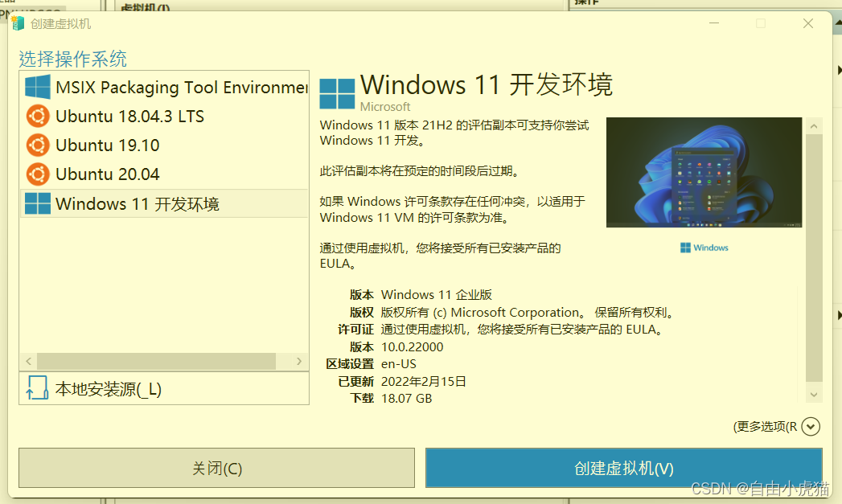
Task: Select MSIX Packaging Tool Environment entry
Action: [x=164, y=87]
